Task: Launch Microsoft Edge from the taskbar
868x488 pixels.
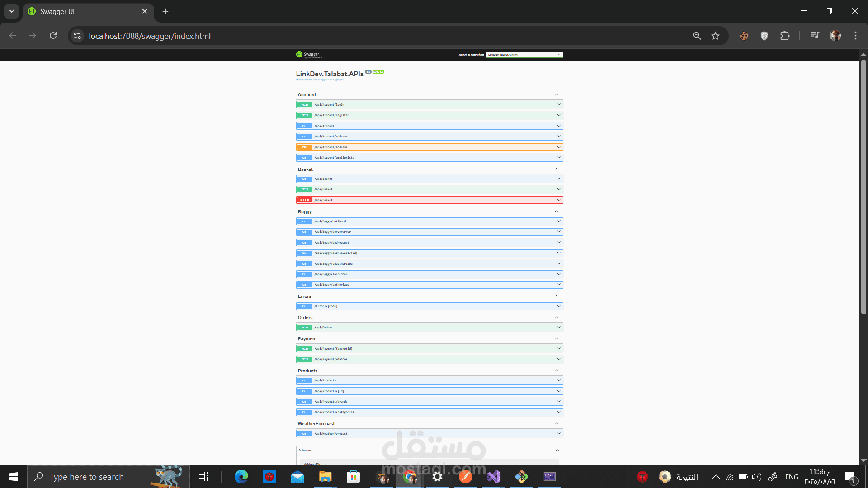Action: (241, 477)
